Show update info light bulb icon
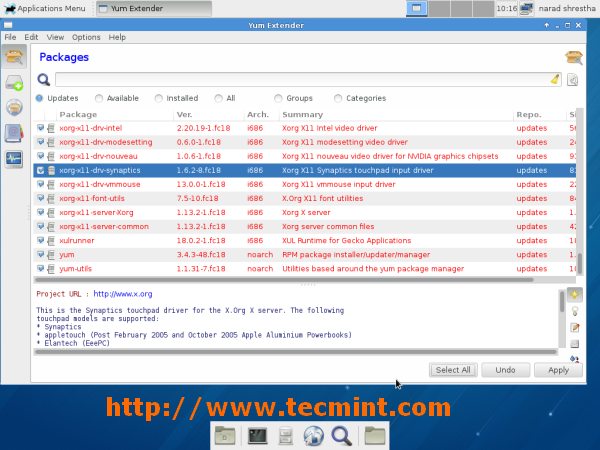The width and height of the screenshot is (600, 450). coord(574,311)
